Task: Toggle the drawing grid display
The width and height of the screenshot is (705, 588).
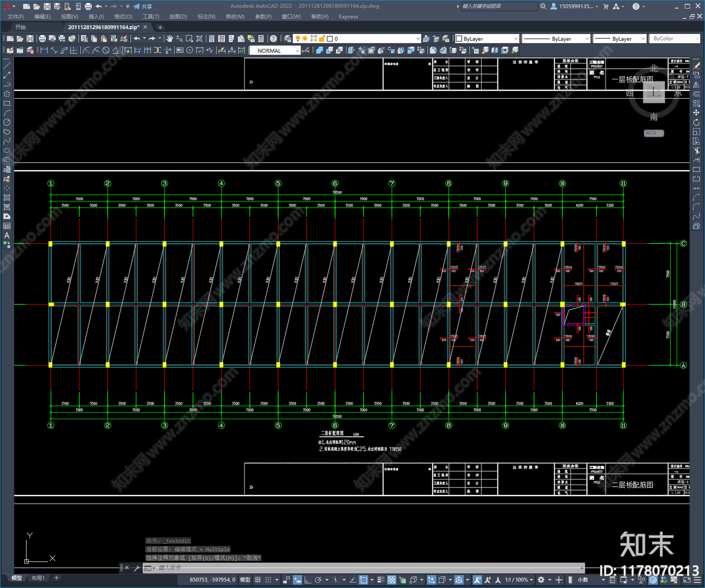Action: [258, 580]
